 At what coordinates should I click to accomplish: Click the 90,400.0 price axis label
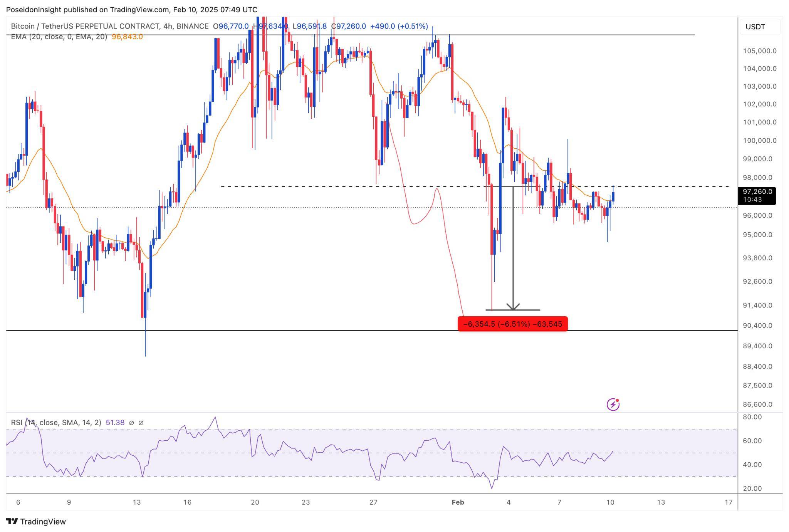757,325
